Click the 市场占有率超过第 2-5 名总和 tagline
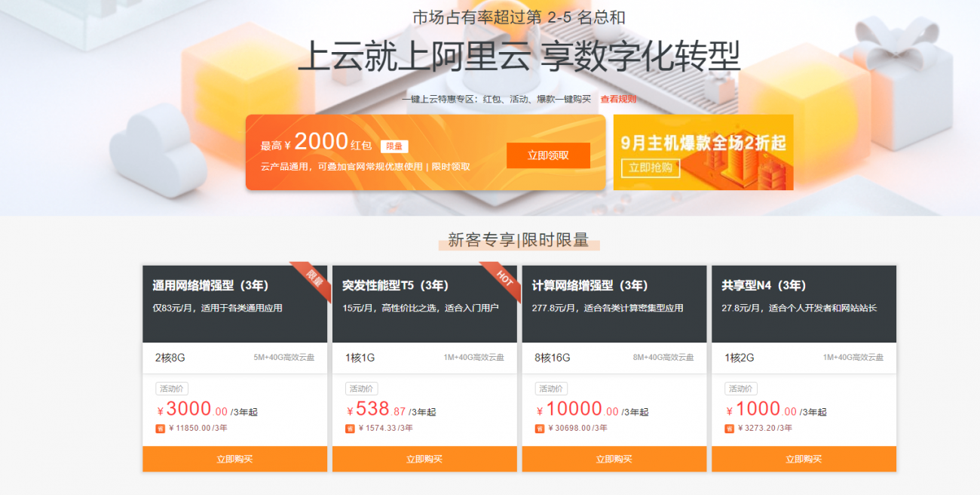 click(x=519, y=17)
